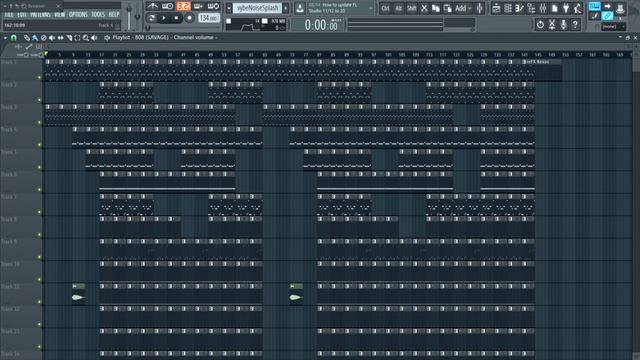Open the VIEW menu
This screenshot has width=640, height=360.
(x=59, y=15)
